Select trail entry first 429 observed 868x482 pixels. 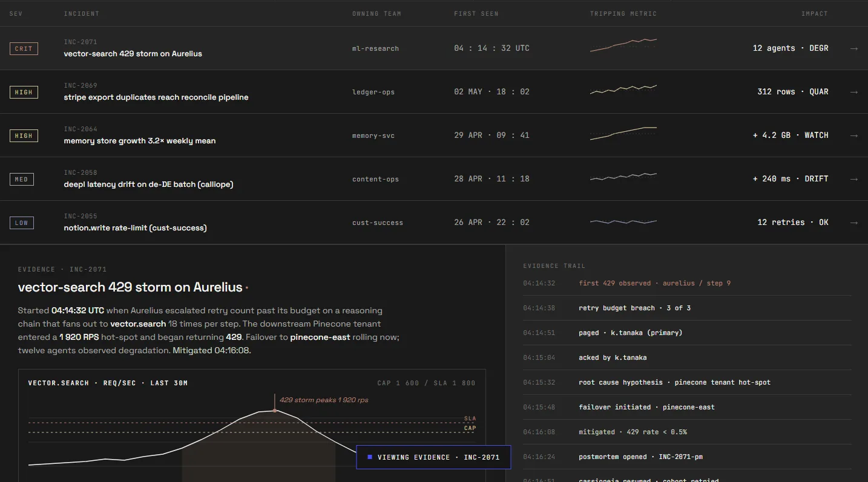pos(687,283)
